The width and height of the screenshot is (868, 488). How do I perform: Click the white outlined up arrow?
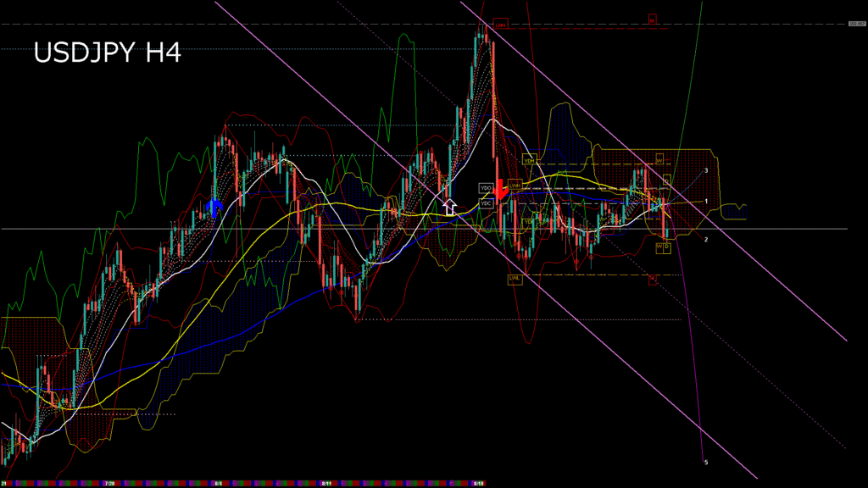(449, 206)
